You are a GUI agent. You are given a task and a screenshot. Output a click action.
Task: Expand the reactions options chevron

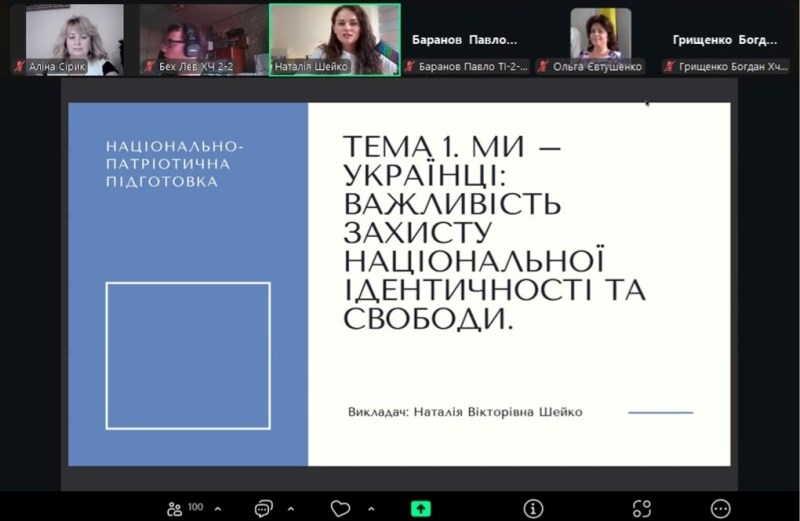[371, 509]
